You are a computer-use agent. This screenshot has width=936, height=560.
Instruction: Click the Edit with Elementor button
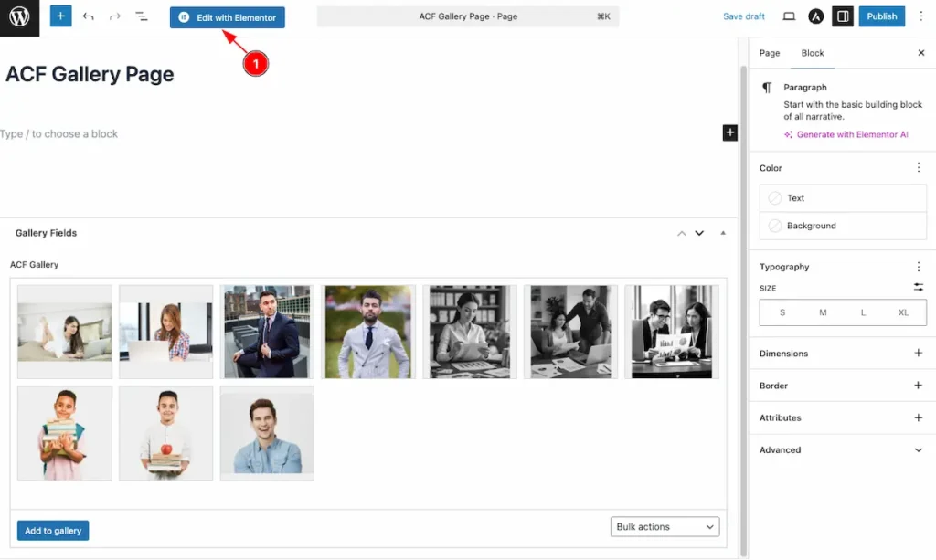(x=228, y=17)
